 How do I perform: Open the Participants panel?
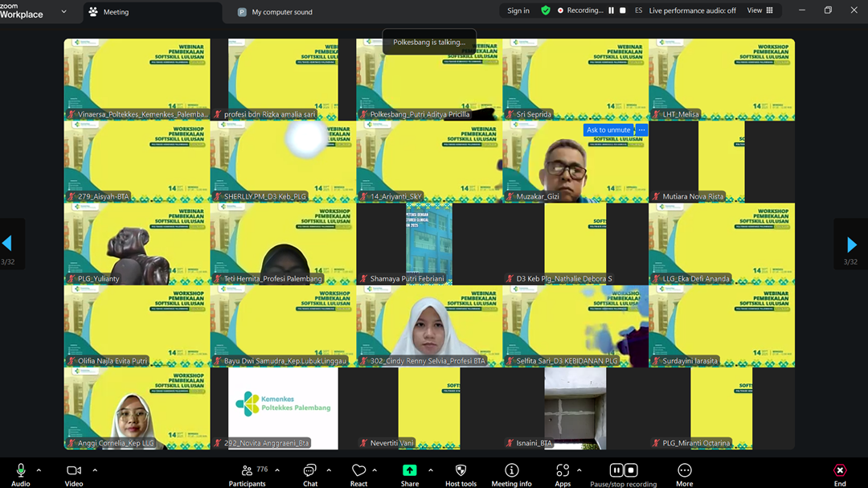[247, 470]
